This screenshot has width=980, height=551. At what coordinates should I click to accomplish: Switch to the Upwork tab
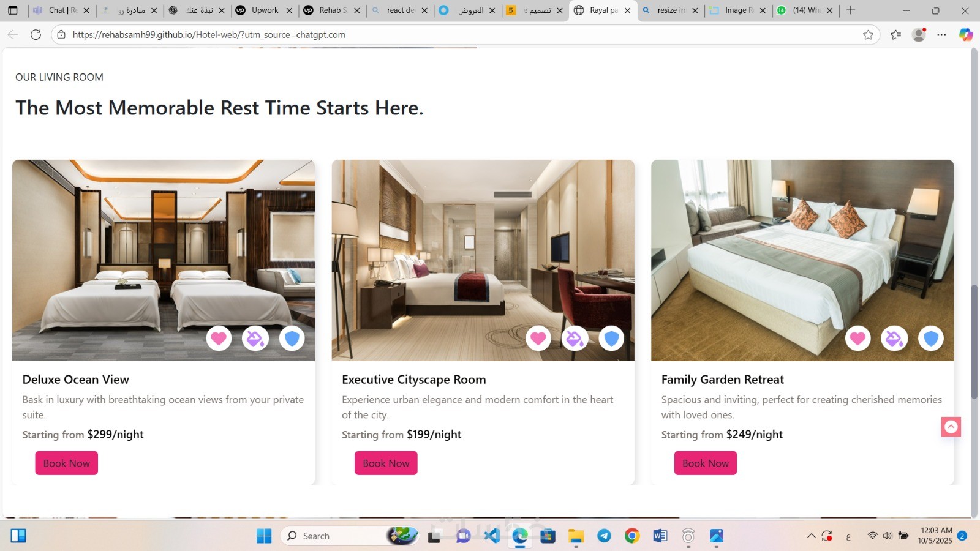pyautogui.click(x=265, y=10)
